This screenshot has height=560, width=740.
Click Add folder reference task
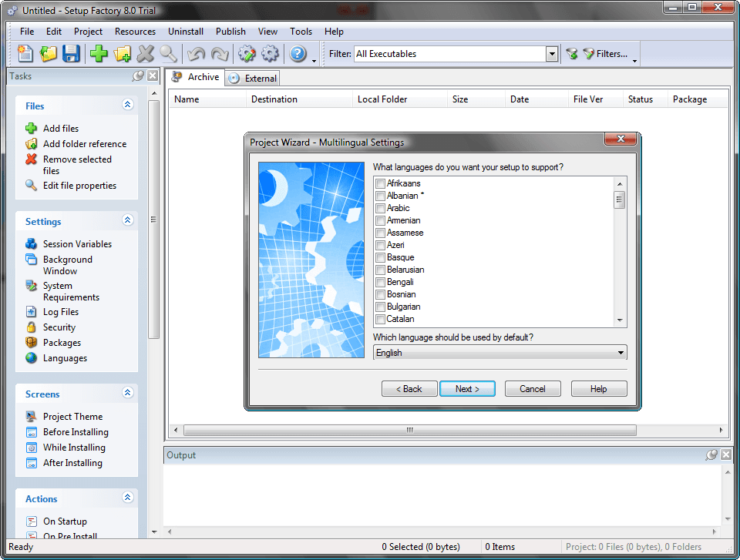tap(85, 144)
